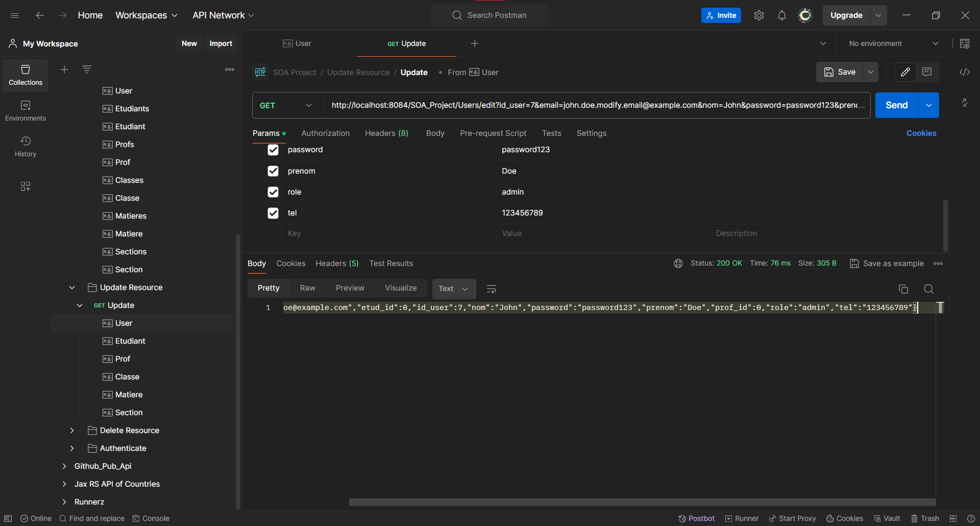Open the GET method dropdown

(x=287, y=105)
